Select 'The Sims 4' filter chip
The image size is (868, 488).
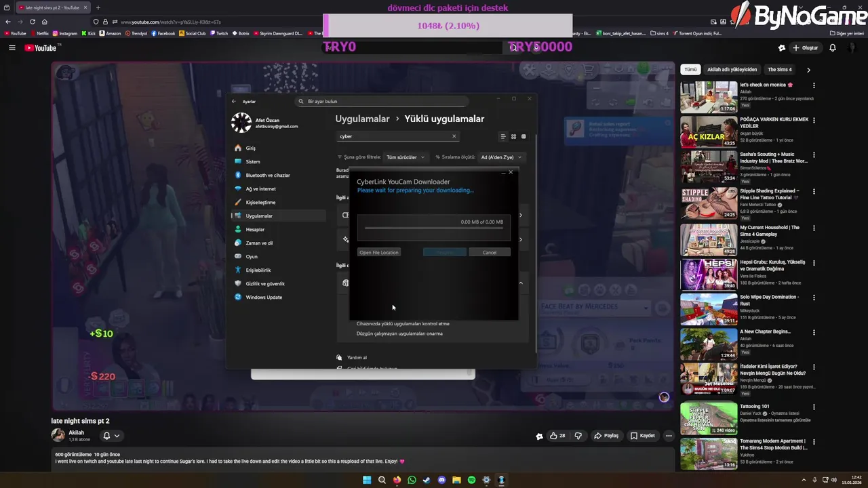(x=780, y=69)
